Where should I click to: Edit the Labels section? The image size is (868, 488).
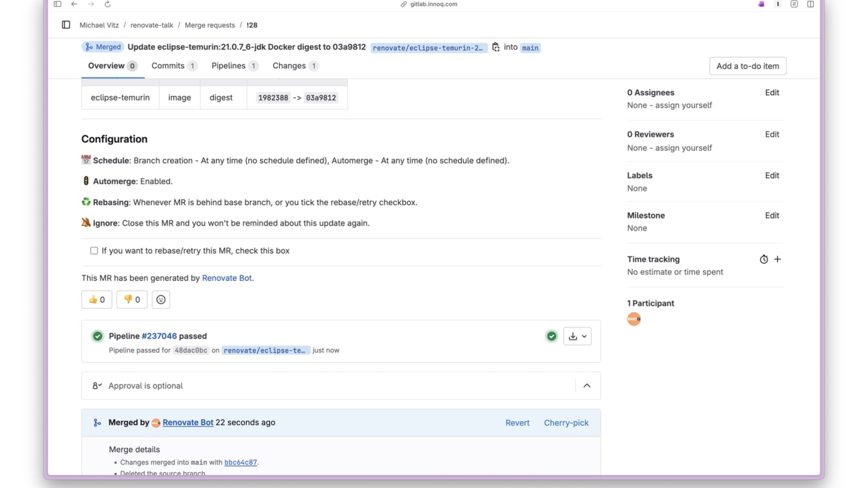coord(772,176)
